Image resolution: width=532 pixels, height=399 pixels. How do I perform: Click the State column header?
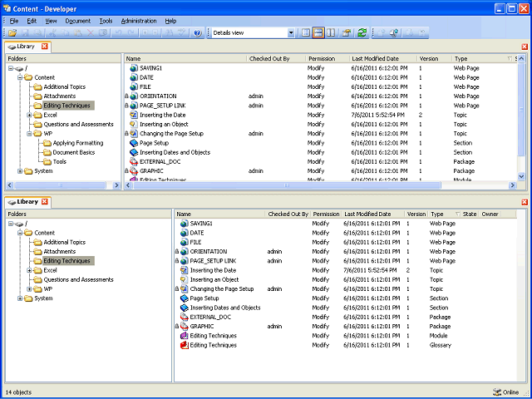(470, 214)
